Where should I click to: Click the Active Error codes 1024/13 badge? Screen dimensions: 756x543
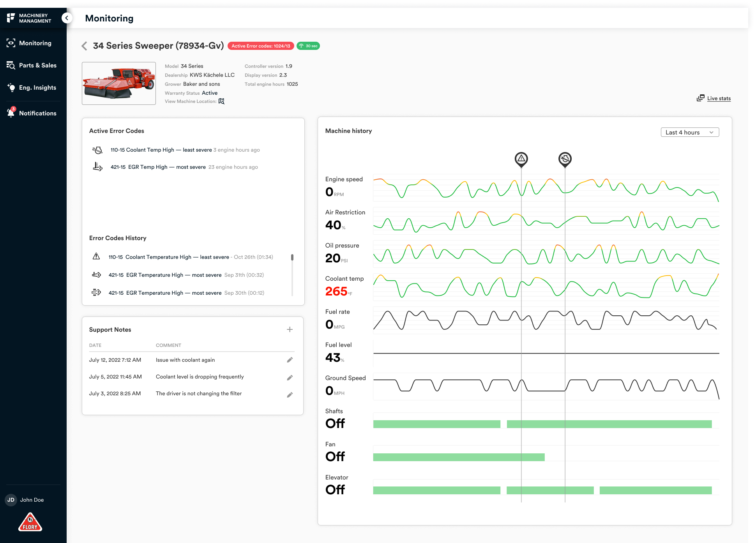coord(261,46)
